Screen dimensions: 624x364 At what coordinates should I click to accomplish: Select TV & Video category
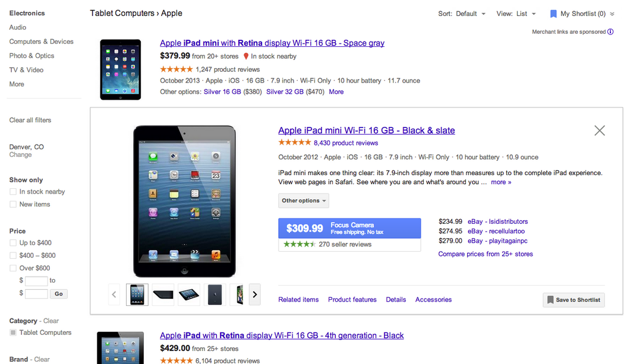click(x=26, y=70)
